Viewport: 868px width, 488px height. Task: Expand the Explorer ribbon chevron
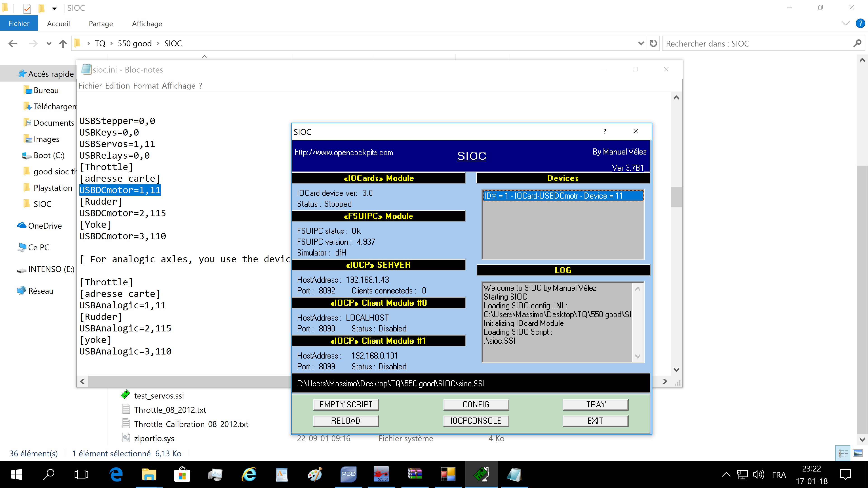845,23
